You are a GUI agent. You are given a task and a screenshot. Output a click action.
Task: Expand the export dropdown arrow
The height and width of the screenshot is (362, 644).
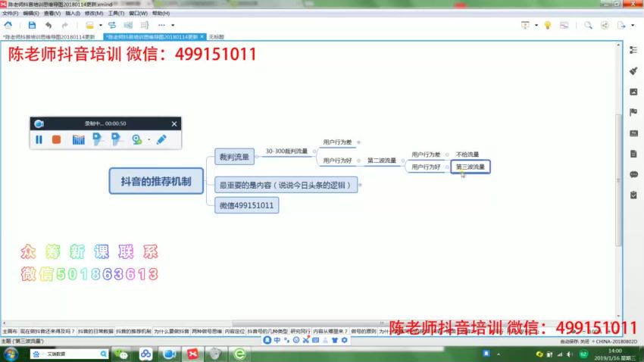point(633,26)
